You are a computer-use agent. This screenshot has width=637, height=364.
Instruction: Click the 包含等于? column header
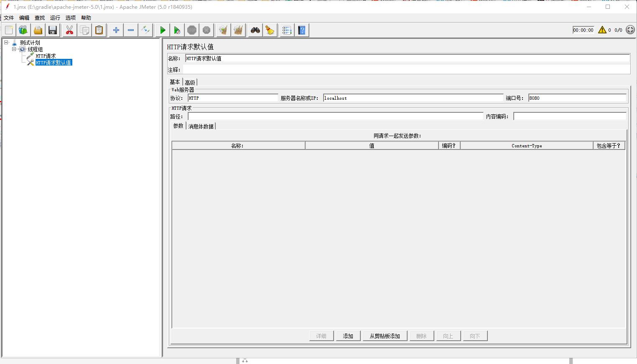609,146
